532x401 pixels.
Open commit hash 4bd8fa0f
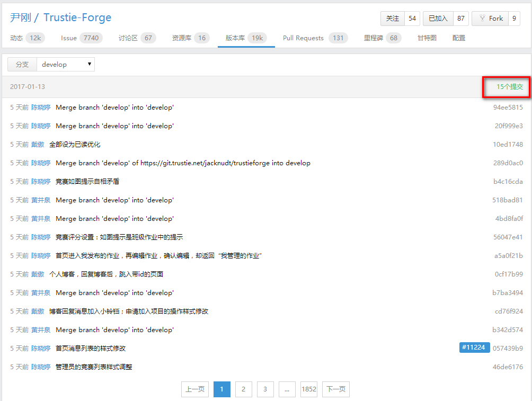pos(509,219)
